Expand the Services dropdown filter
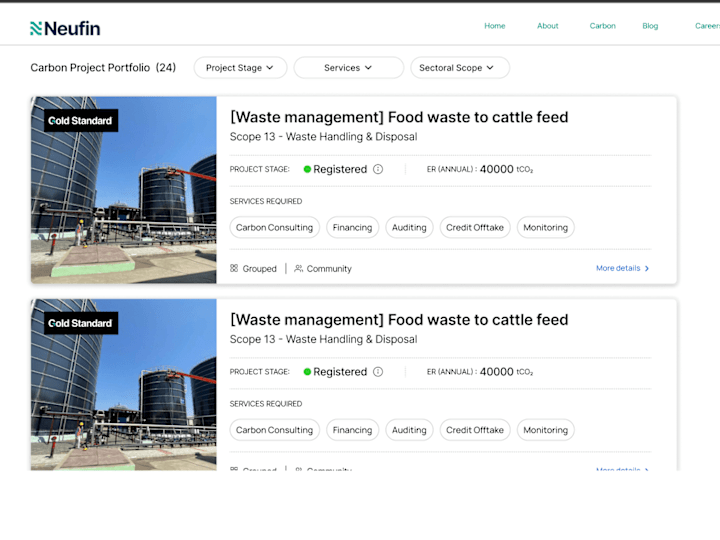 (348, 68)
